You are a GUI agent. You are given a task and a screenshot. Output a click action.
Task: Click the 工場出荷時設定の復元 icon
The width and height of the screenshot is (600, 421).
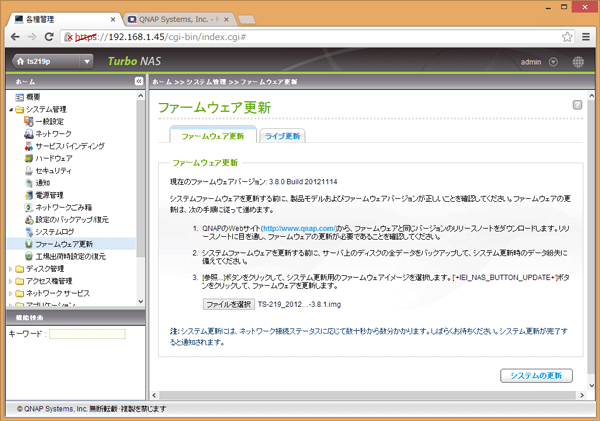point(29,256)
